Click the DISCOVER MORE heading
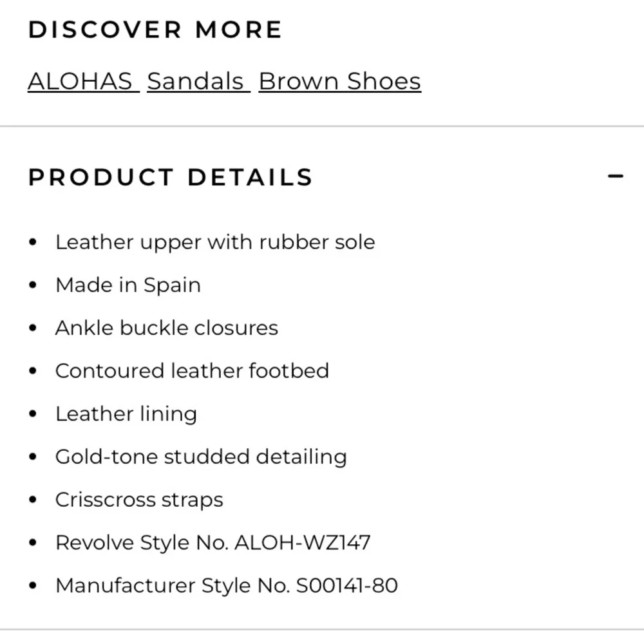Viewport: 644px width, 644px height. pos(155,30)
